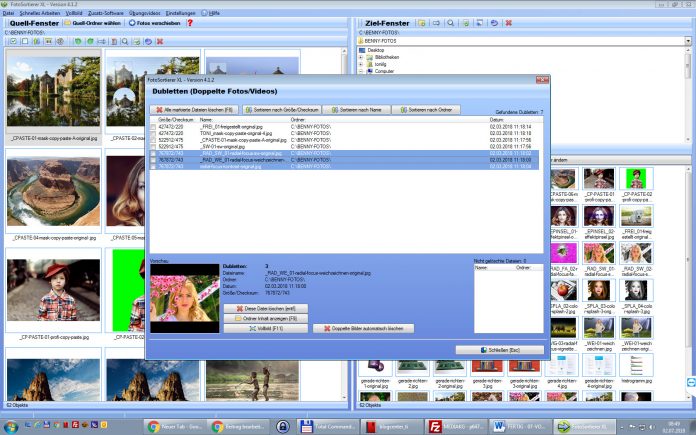Select the green-screen thumbnail in Ziel-Fenster
Image resolution: width=696 pixels, height=435 pixels.
[x=636, y=178]
